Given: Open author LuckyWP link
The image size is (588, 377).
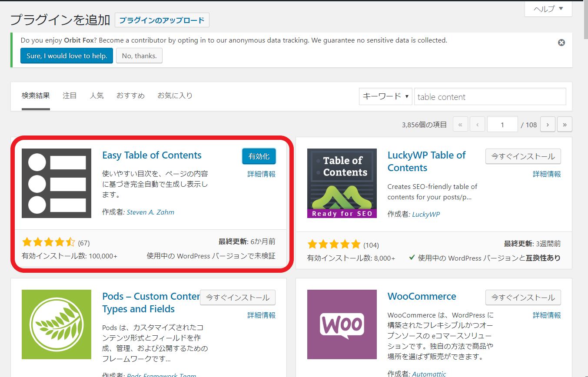Looking at the screenshot, I should tap(426, 214).
